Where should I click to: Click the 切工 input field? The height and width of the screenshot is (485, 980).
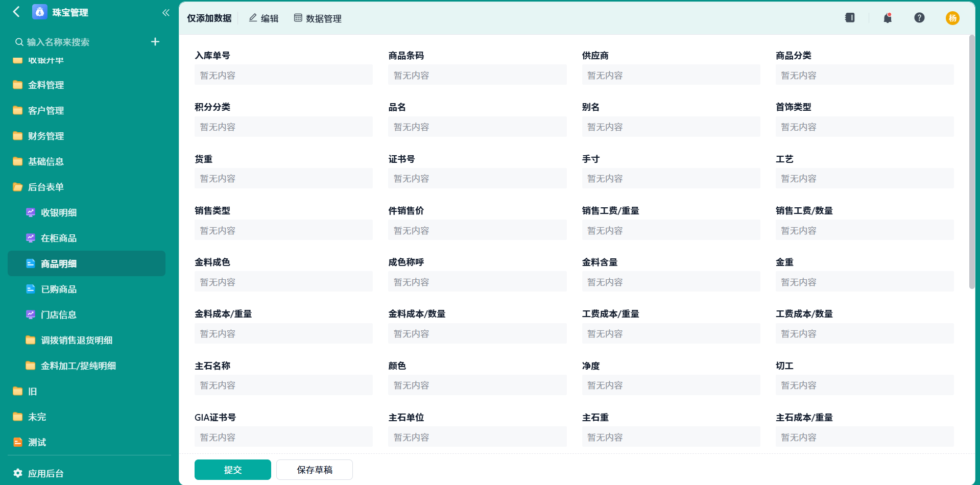(865, 385)
